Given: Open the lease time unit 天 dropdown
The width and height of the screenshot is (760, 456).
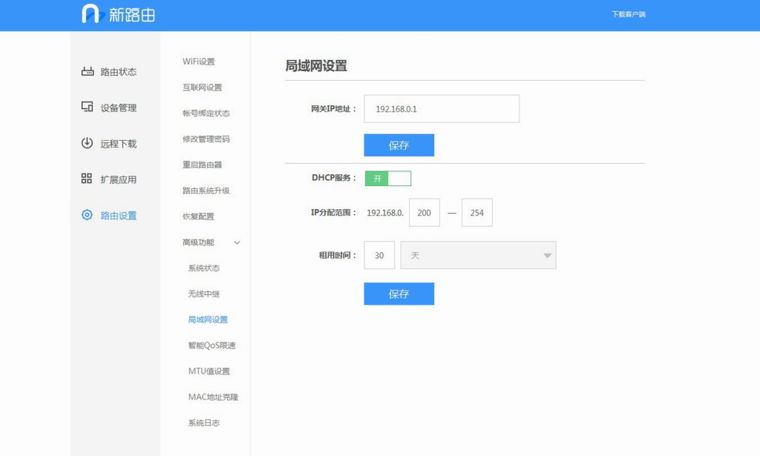Looking at the screenshot, I should click(x=478, y=255).
